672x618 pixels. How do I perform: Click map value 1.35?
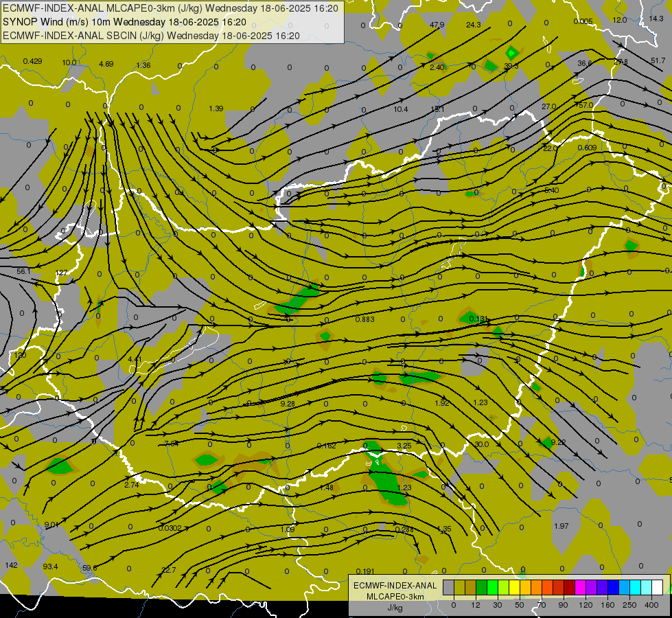point(444,529)
